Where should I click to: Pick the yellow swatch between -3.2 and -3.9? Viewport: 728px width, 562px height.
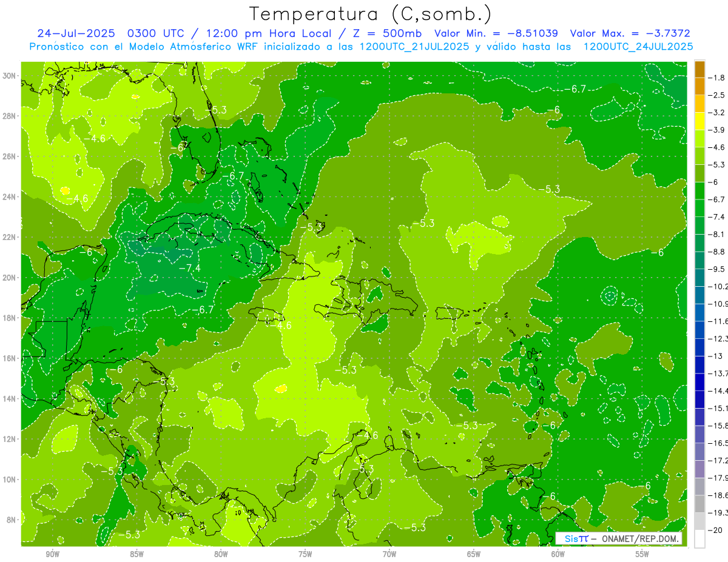pyautogui.click(x=699, y=121)
